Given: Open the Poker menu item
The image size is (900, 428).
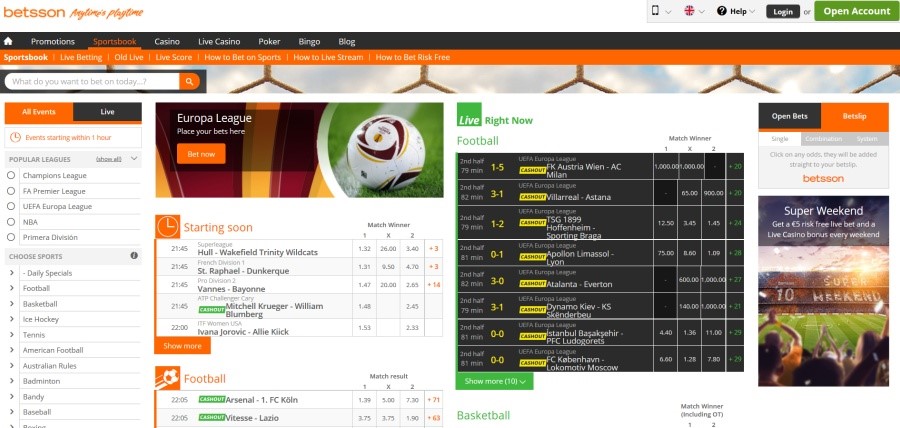Looking at the screenshot, I should pyautogui.click(x=269, y=41).
